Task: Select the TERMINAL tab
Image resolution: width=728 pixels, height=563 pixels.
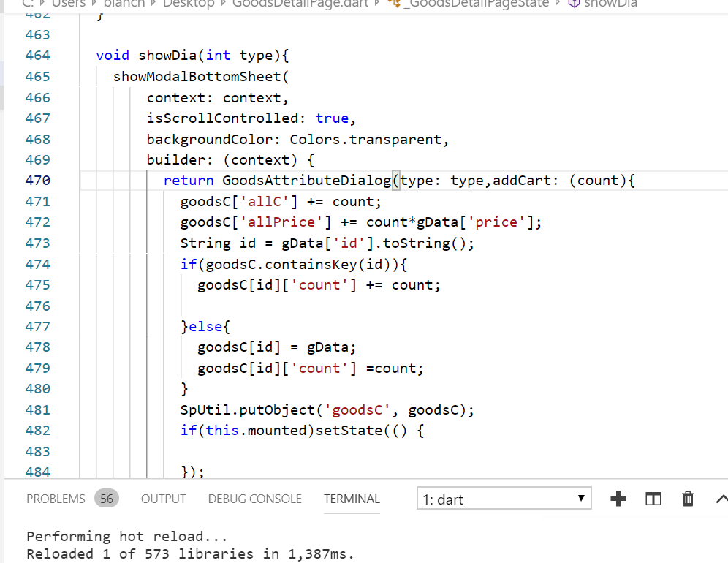Action: (x=352, y=499)
